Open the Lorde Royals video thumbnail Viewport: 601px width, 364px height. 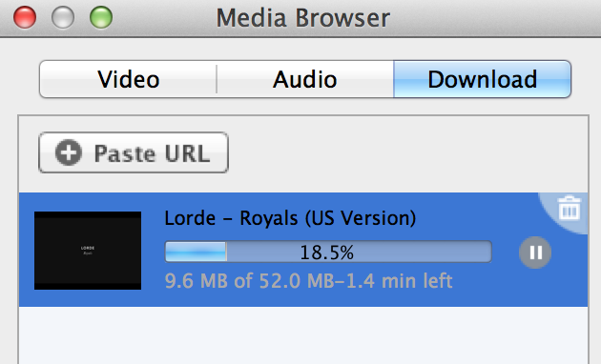pyautogui.click(x=88, y=251)
